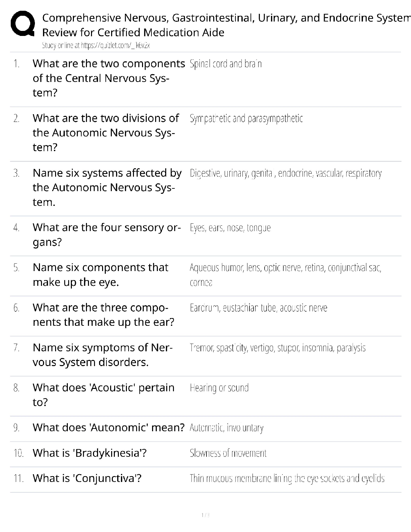Click the answer 'Eyes, ears, nose, tongue'
This screenshot has width=411, height=532.
point(230,228)
